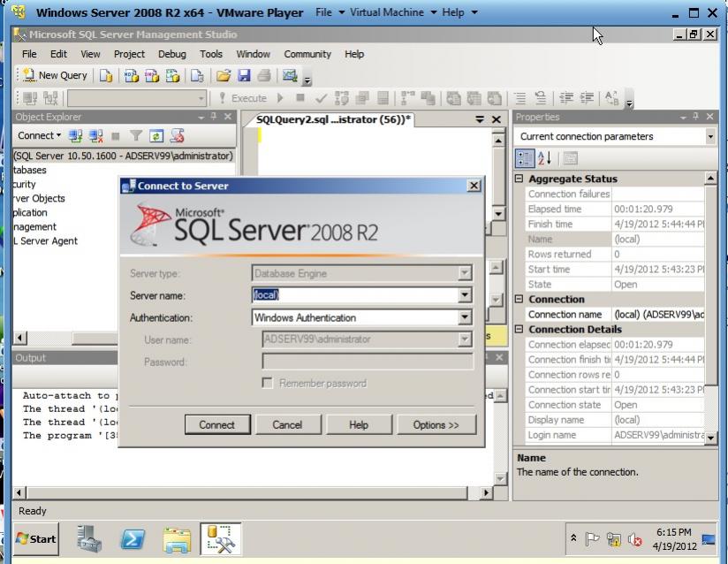Open the Server name dropdown arrow
728x564 pixels.
(465, 294)
